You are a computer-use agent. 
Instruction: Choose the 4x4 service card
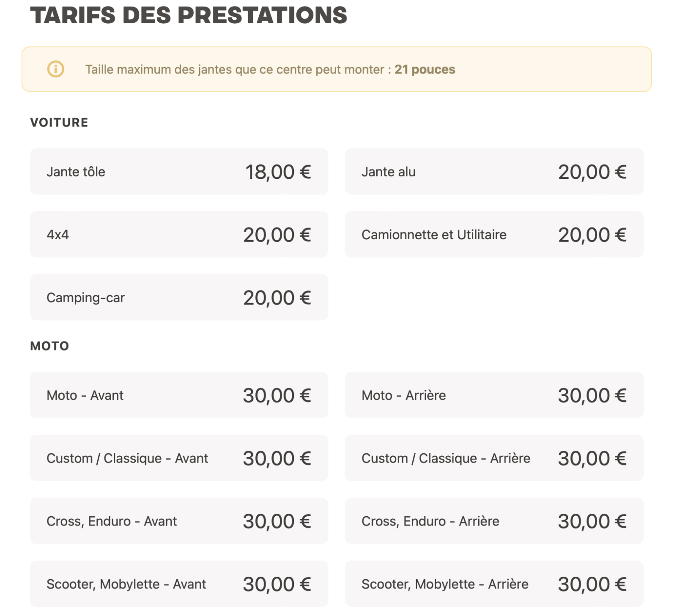(x=178, y=235)
